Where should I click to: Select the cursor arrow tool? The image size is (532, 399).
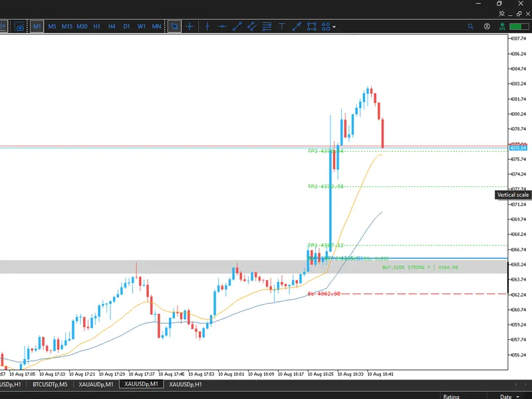pyautogui.click(x=175, y=27)
